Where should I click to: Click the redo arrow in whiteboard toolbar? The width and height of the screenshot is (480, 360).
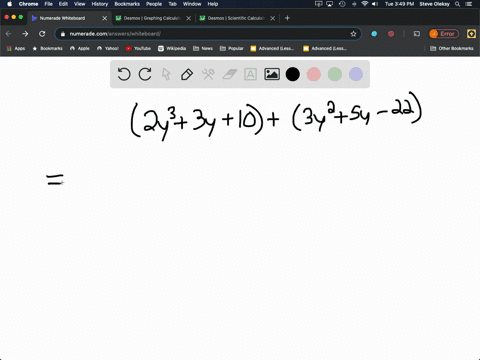(x=145, y=74)
